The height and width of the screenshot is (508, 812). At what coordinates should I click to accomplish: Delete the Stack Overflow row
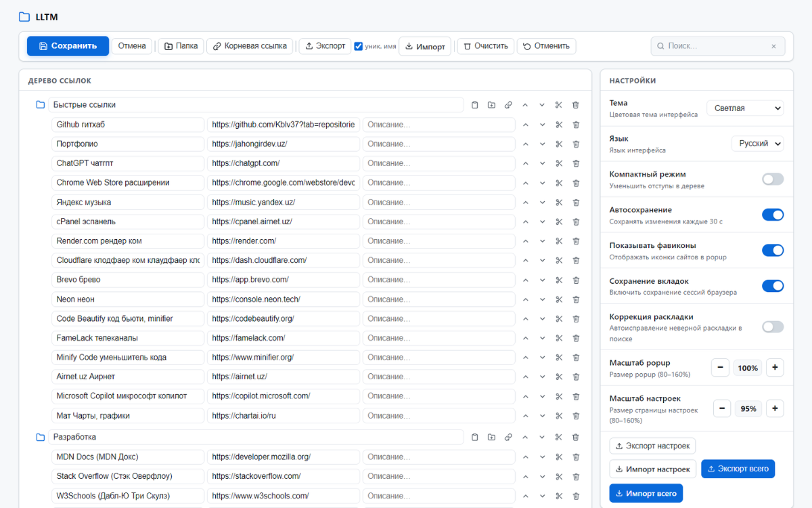click(x=576, y=477)
